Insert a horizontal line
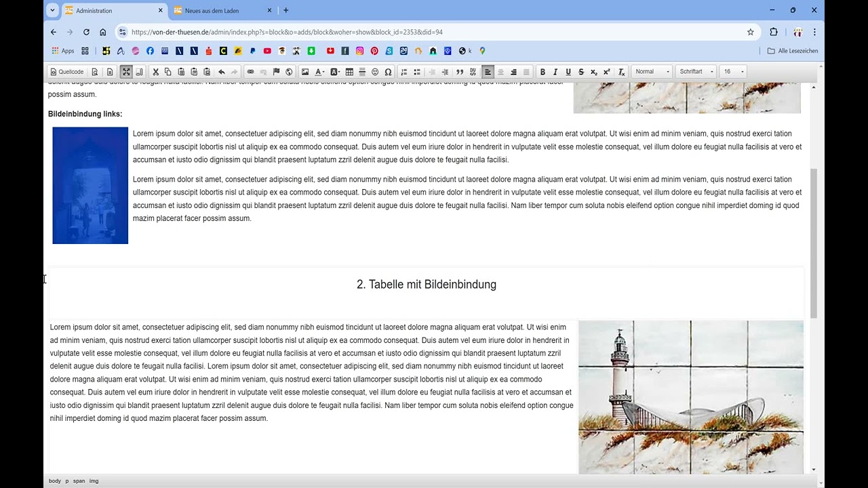Image resolution: width=868 pixels, height=488 pixels. 362,72
